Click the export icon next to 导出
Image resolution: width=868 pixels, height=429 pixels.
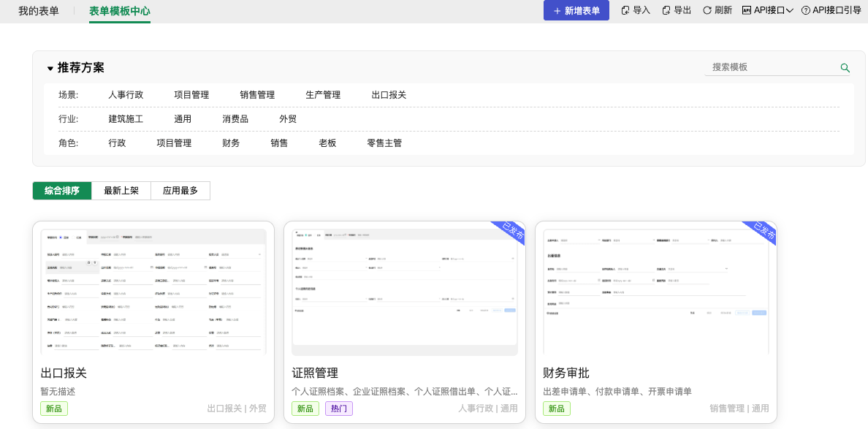coord(666,10)
